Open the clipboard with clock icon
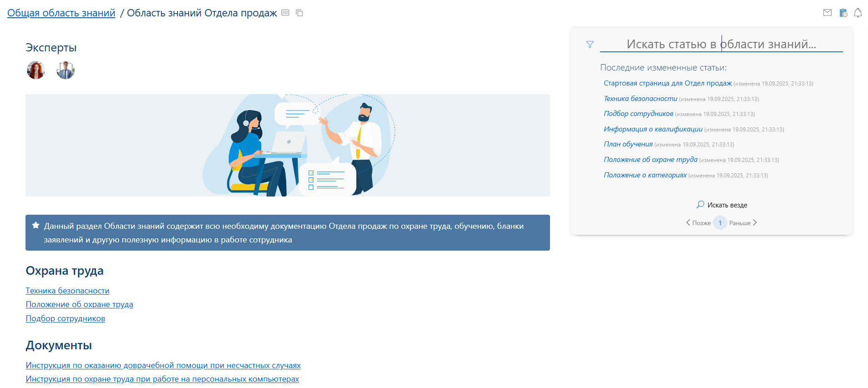 click(x=843, y=13)
